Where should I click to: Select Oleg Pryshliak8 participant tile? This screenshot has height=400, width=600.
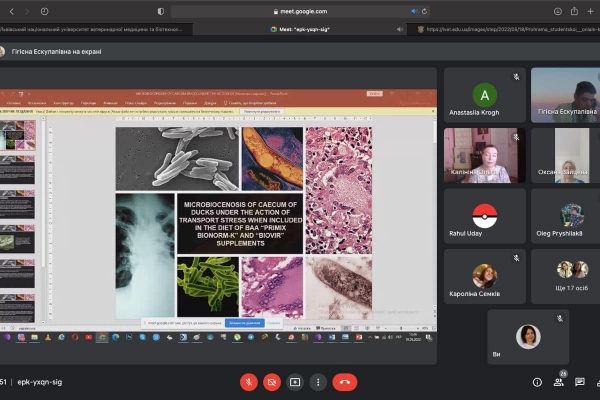[x=566, y=216]
